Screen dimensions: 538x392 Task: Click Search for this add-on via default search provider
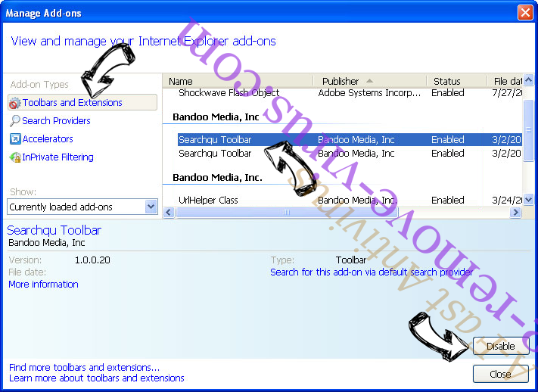click(x=372, y=272)
